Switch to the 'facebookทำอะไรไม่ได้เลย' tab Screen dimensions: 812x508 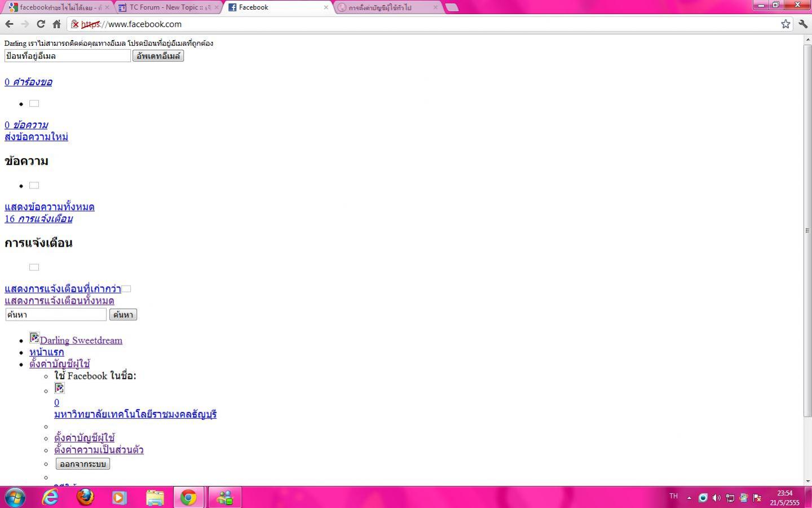pos(59,7)
